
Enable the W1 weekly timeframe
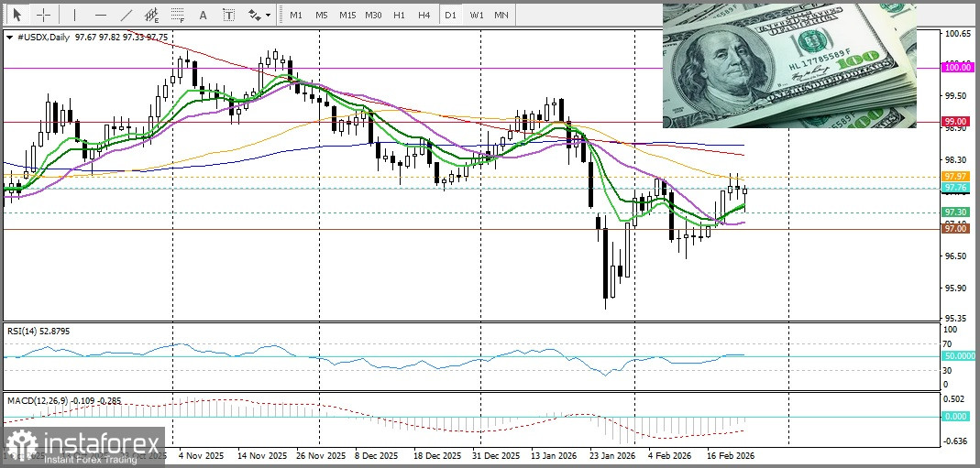[476, 15]
